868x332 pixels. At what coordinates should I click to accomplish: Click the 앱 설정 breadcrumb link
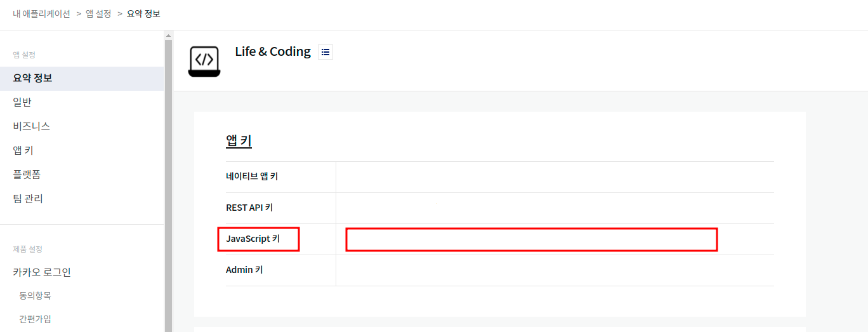click(x=98, y=14)
